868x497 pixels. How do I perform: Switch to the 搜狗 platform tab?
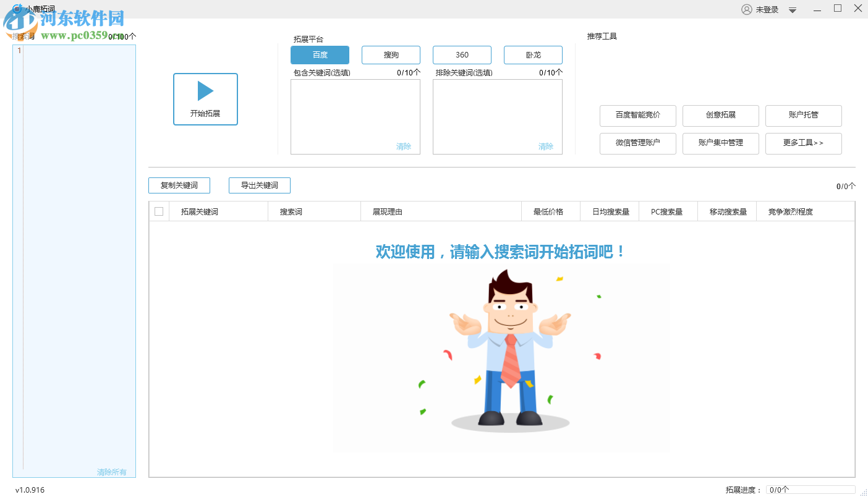(x=391, y=54)
